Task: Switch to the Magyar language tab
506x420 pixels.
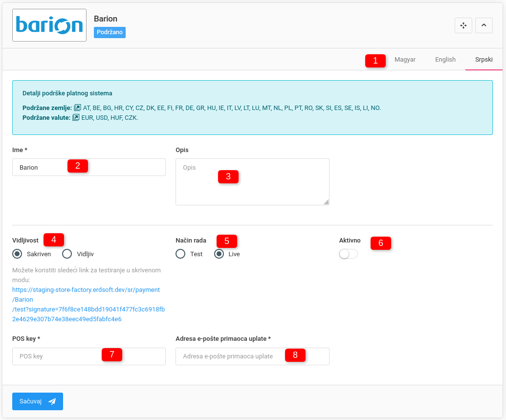Action: (405, 60)
